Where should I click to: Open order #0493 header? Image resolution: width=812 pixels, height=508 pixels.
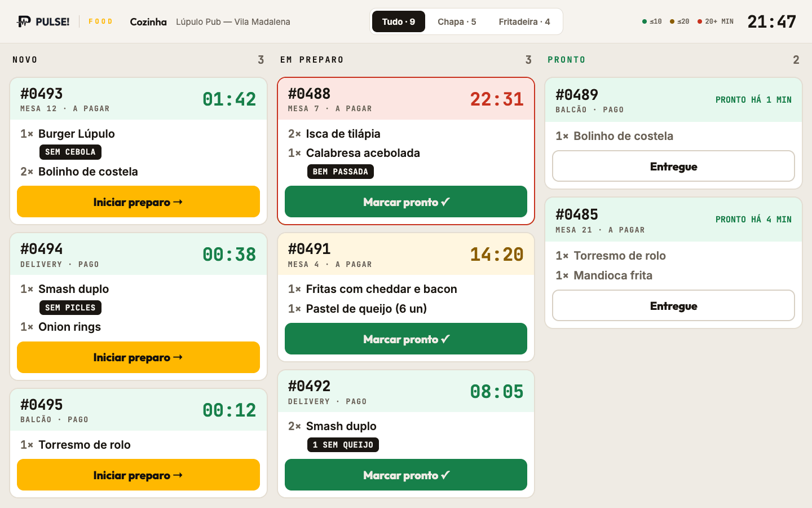point(138,99)
